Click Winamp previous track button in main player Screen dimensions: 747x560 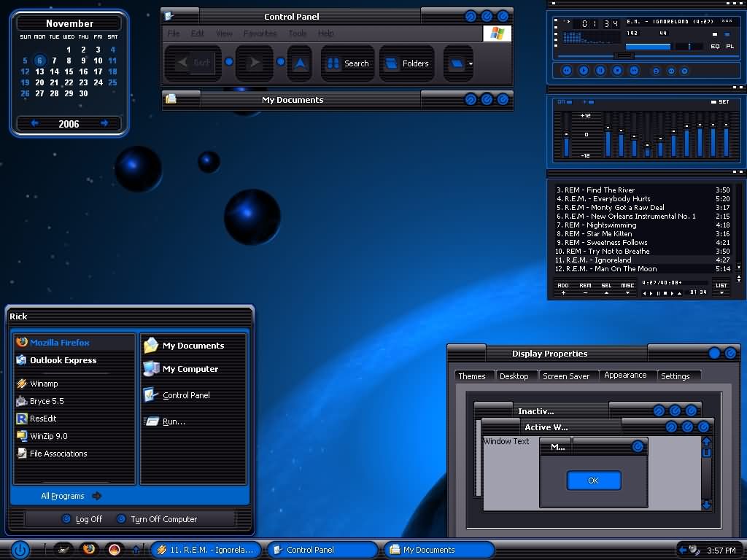click(x=566, y=71)
